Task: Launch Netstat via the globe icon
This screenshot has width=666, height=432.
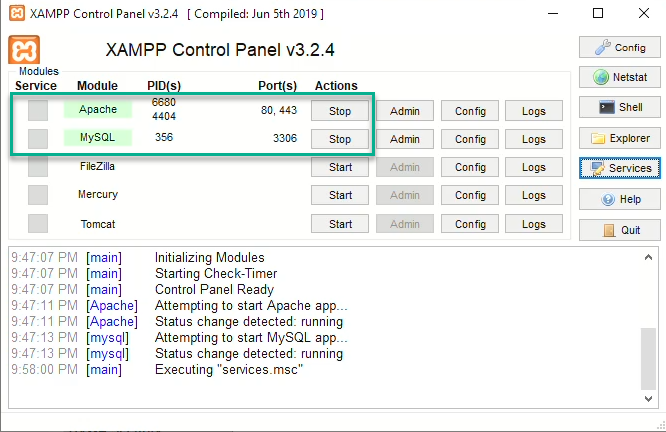Action: (x=620, y=77)
